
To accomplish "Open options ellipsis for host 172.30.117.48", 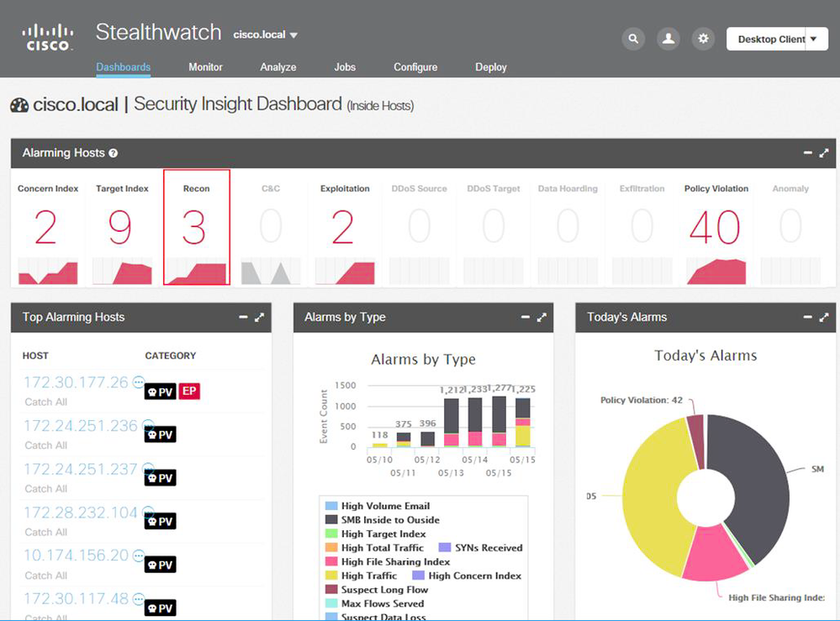I will pos(138,598).
